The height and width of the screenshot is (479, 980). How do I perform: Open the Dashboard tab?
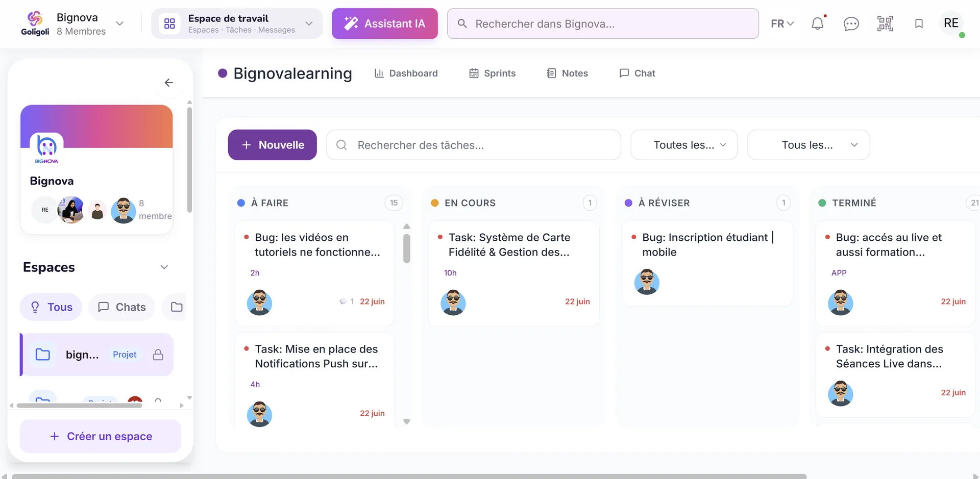tap(406, 73)
